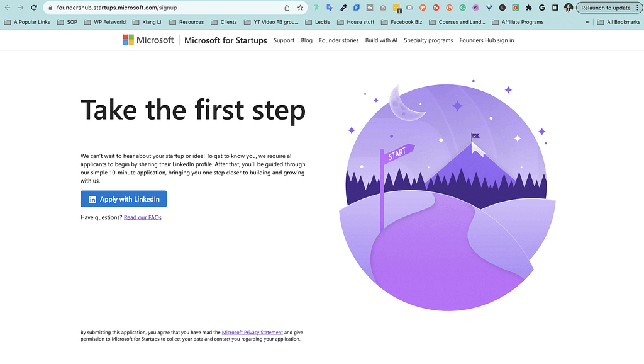Reload the current page
This screenshot has width=644, height=364.
click(x=34, y=8)
